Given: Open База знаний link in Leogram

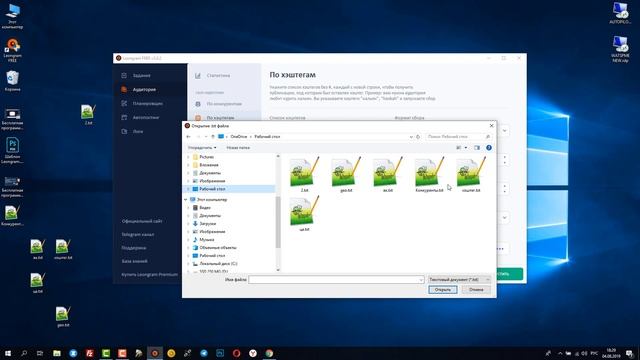Looking at the screenshot, I should [x=134, y=261].
